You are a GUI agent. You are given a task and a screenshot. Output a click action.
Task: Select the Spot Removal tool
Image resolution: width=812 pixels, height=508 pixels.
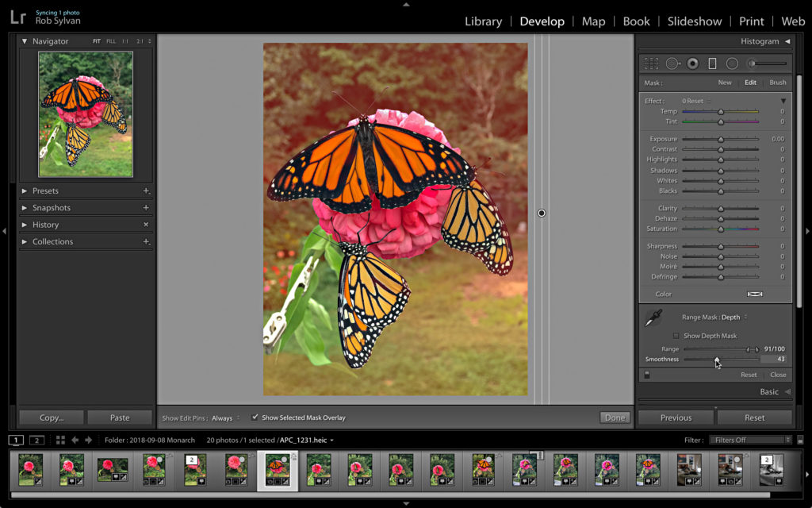tap(672, 63)
